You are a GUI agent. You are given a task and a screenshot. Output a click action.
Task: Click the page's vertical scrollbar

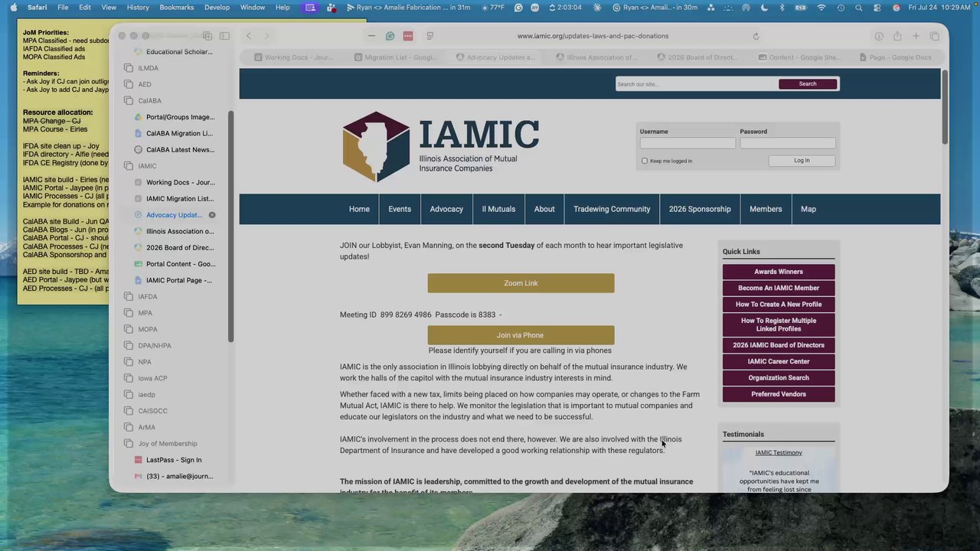[x=945, y=107]
